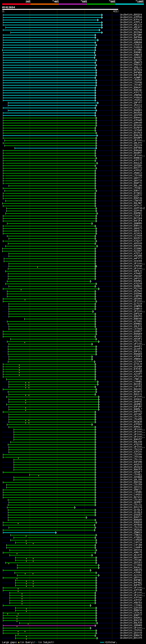Image resolution: width=146 pixels, height=644 pixels.
Task: Click the red ~20% identity legend bar
Action: [16, 4]
